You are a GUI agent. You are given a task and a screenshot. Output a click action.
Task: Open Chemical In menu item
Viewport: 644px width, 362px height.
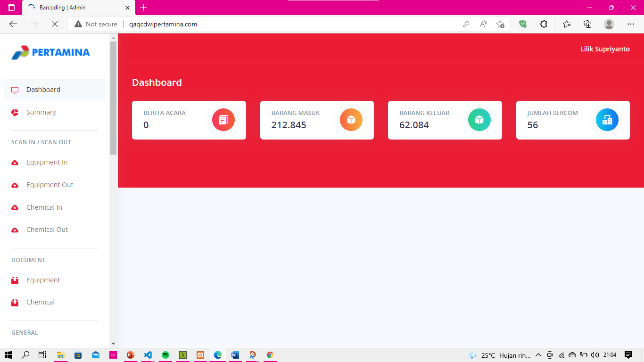44,207
